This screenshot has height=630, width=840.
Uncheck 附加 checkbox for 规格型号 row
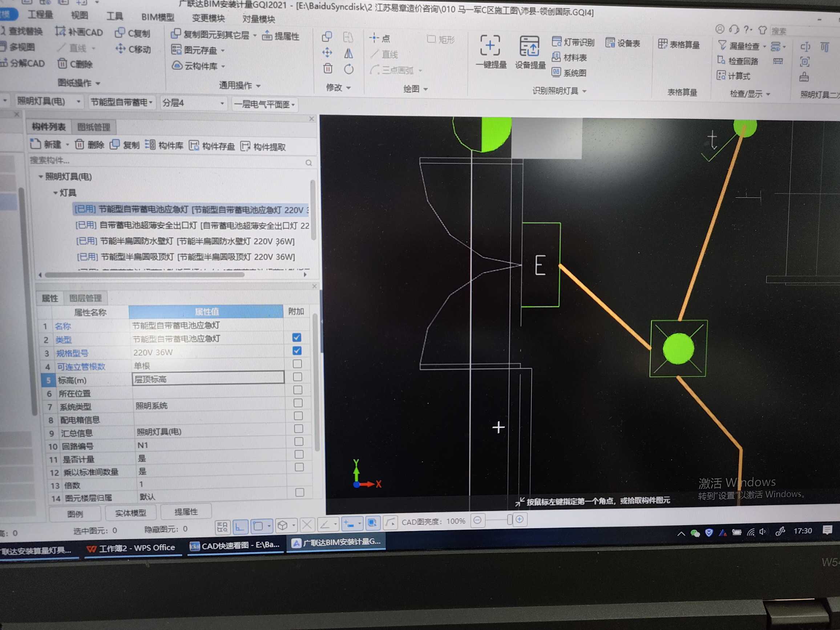[297, 351]
